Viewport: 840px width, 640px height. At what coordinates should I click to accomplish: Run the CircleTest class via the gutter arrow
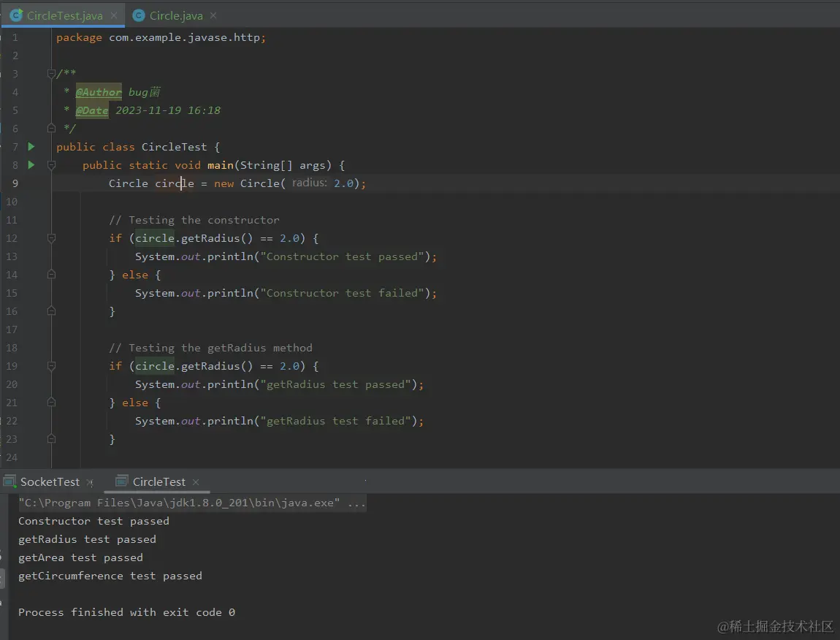pos(31,146)
